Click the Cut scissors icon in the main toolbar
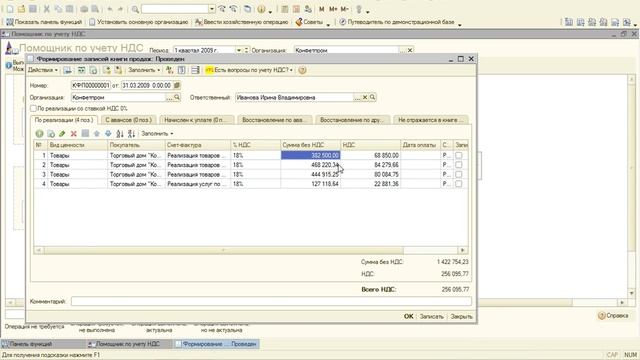The image size is (640, 360). pos(47,9)
